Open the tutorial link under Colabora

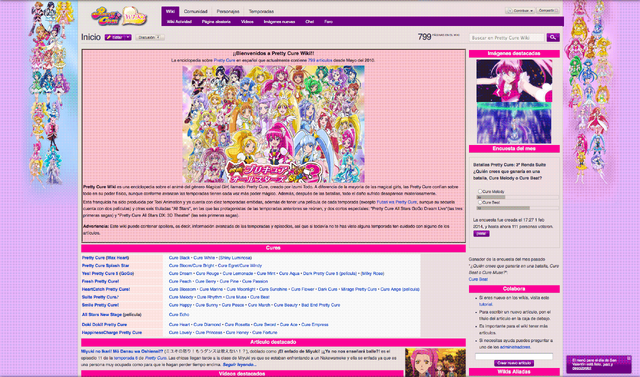(485, 304)
